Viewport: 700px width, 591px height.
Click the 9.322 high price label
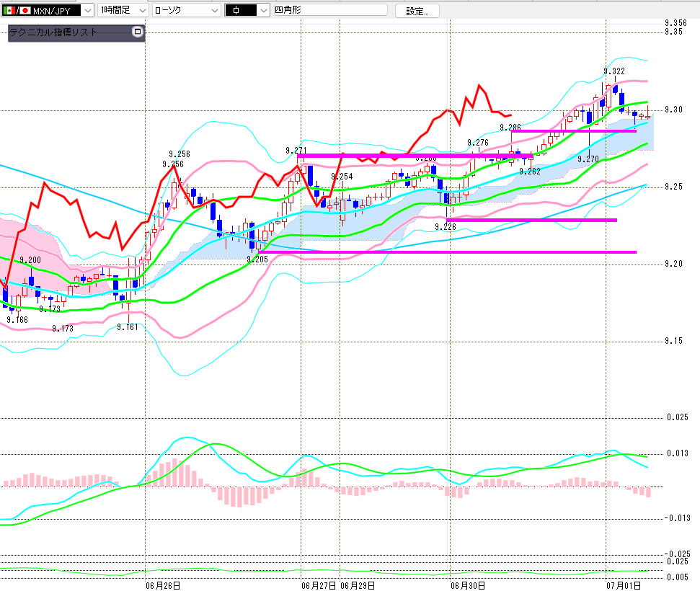pos(614,71)
